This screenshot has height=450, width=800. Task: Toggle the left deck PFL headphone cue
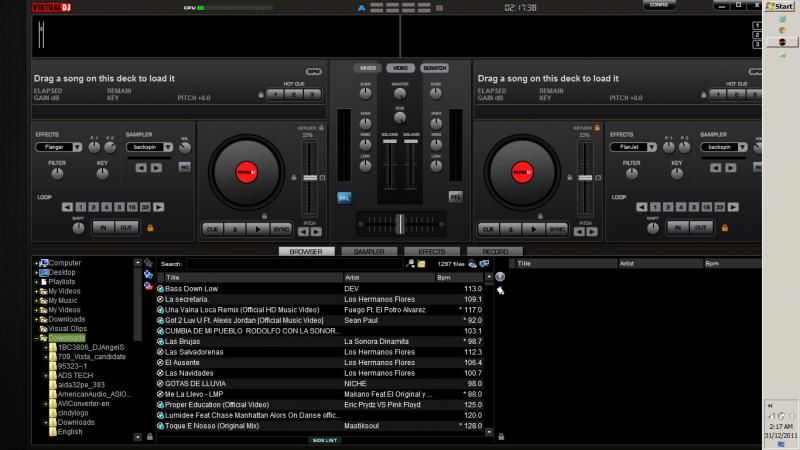(x=344, y=197)
